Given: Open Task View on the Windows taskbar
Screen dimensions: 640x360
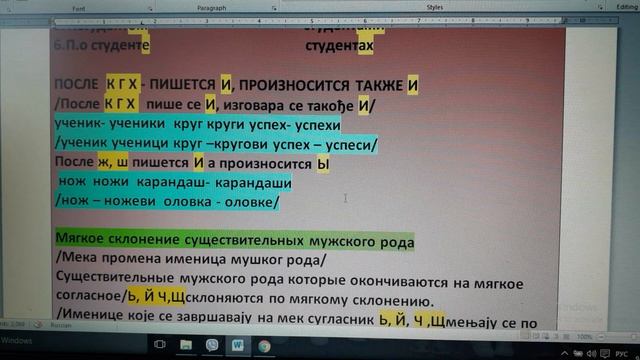Looking at the screenshot, I should click(x=160, y=344).
